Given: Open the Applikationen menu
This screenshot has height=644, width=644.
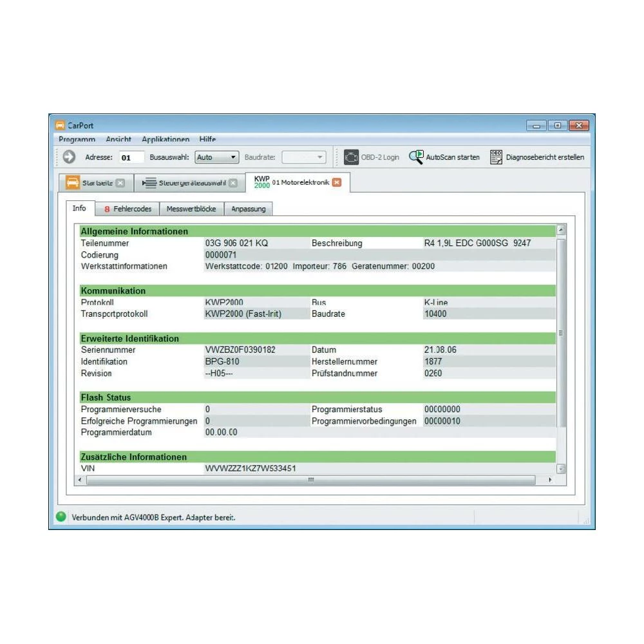Looking at the screenshot, I should [166, 139].
